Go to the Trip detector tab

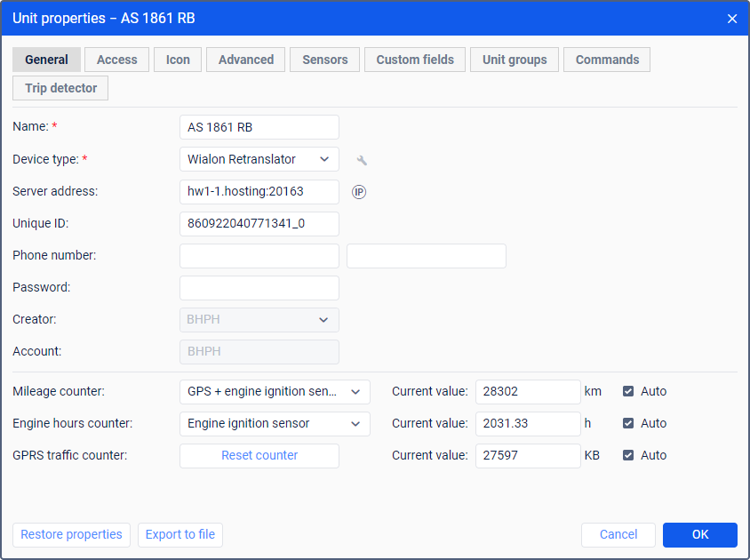pyautogui.click(x=60, y=88)
